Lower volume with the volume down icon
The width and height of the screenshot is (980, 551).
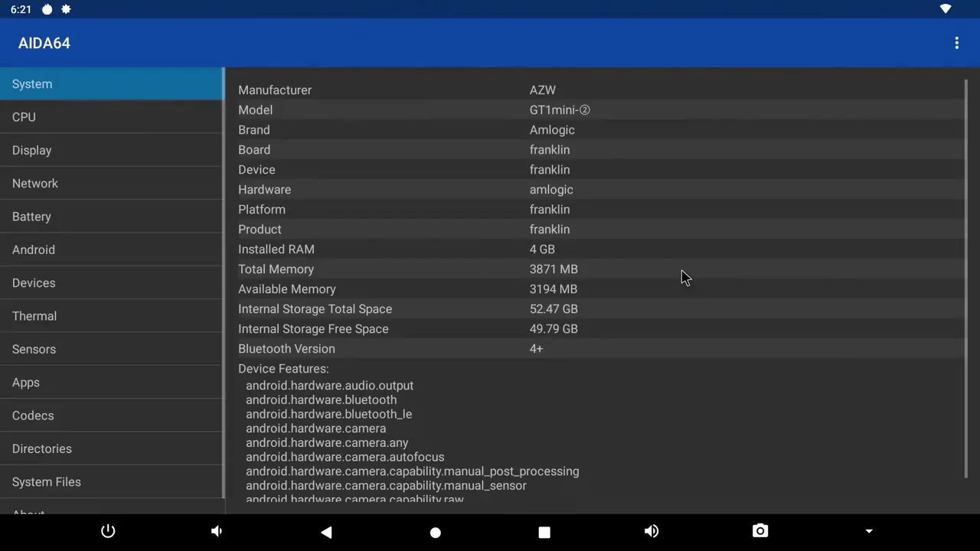(217, 531)
